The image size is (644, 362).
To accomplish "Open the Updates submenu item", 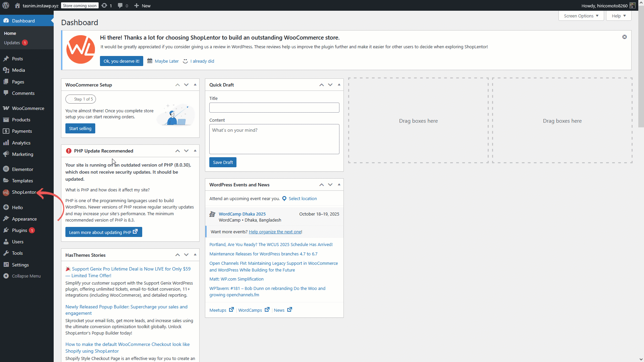I will click(x=12, y=43).
